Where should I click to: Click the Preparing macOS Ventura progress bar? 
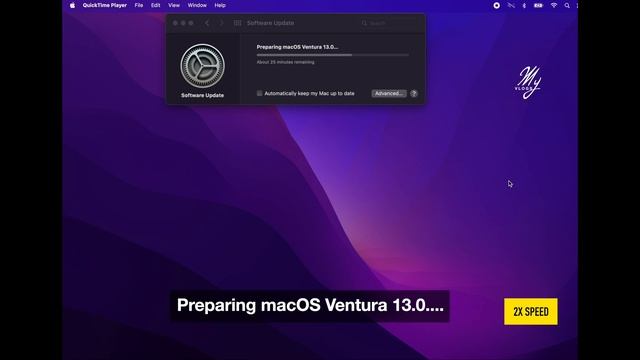click(333, 55)
